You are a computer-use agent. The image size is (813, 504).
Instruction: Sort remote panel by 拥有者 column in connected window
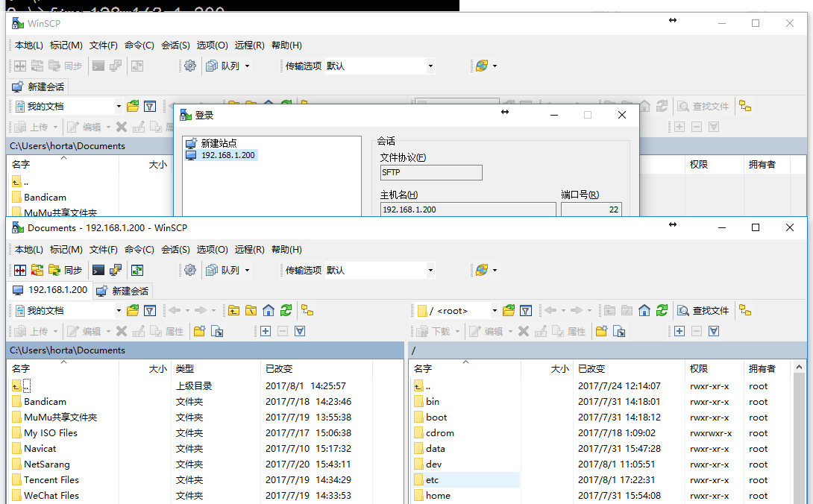click(x=767, y=368)
